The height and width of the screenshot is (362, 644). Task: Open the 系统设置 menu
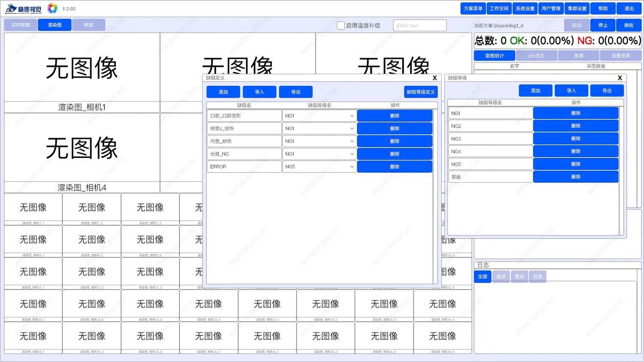[525, 9]
